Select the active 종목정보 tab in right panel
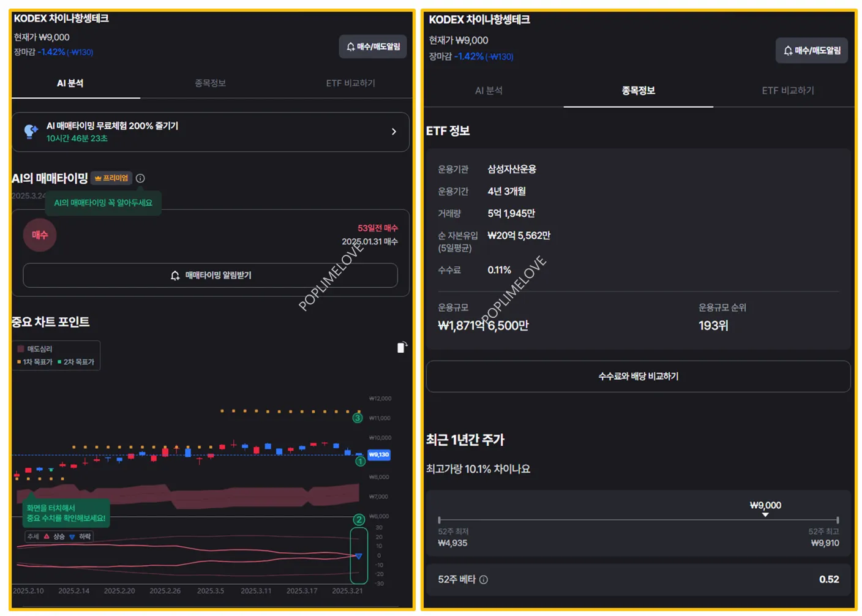This screenshot has width=862, height=616. point(639,91)
